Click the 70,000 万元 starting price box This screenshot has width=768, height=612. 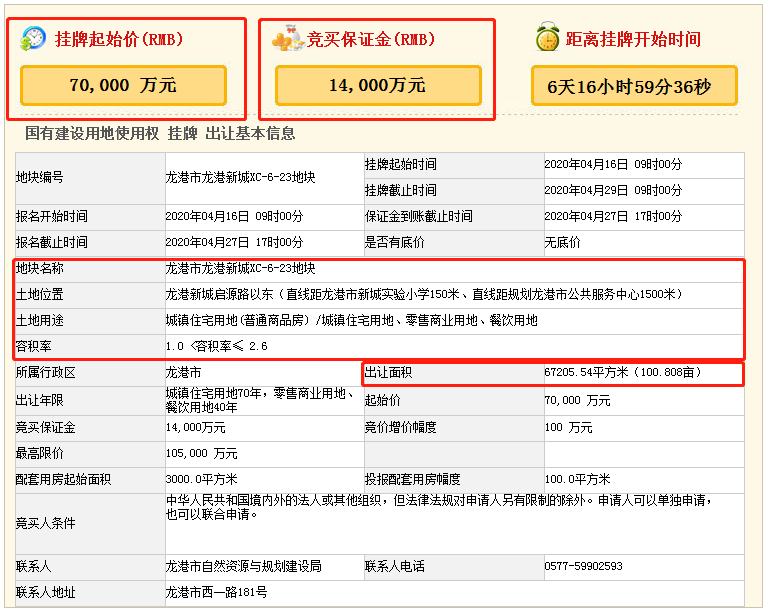[x=123, y=86]
